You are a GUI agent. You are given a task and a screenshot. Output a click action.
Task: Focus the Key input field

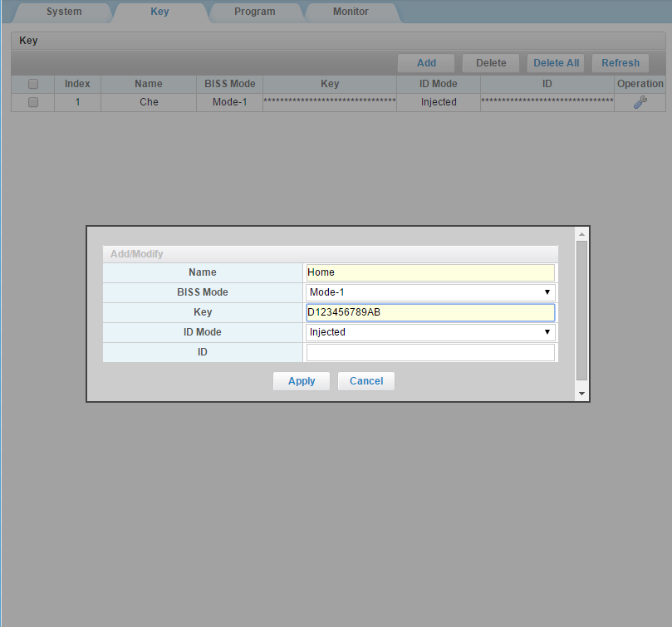(x=430, y=312)
